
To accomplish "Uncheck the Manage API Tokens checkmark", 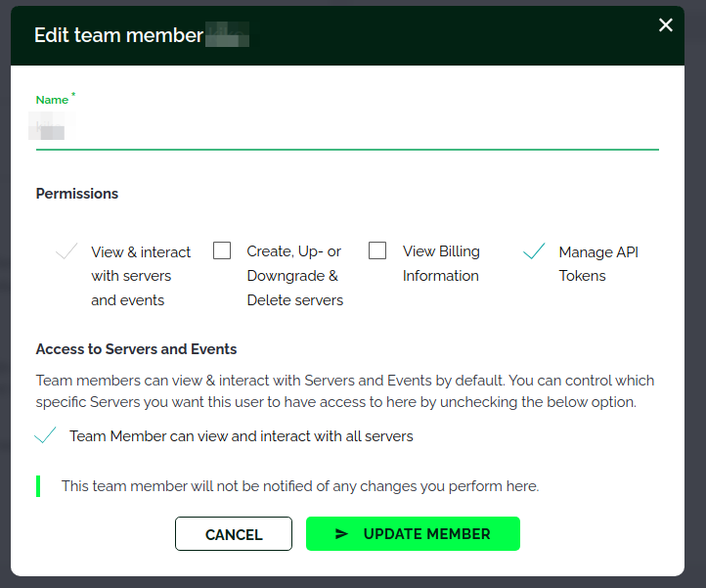I will pyautogui.click(x=534, y=251).
